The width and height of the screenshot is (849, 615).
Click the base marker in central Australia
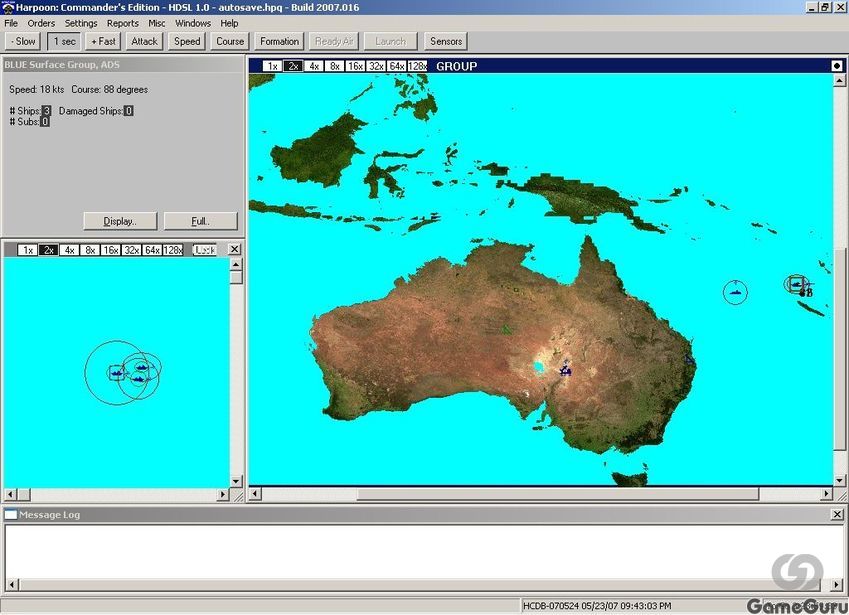[566, 370]
